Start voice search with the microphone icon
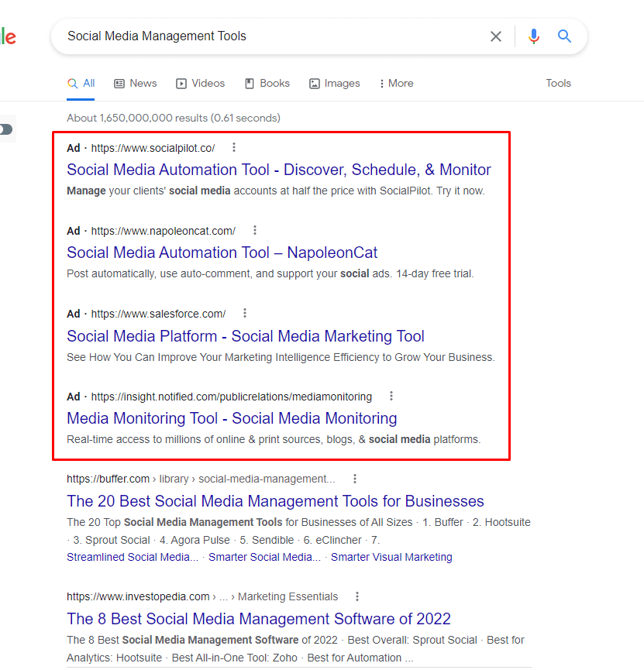Image resolution: width=644 pixels, height=670 pixels. point(533,36)
